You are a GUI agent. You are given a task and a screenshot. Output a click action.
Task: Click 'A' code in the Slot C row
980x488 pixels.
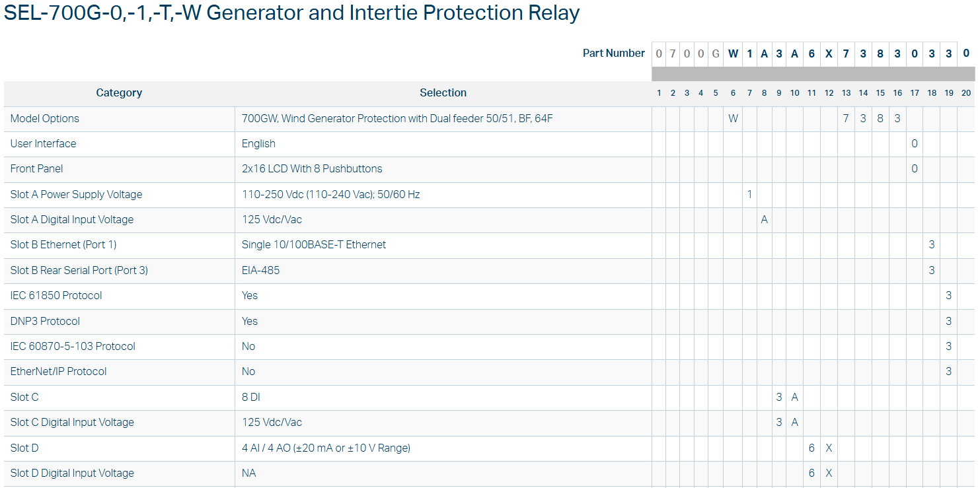coord(795,398)
